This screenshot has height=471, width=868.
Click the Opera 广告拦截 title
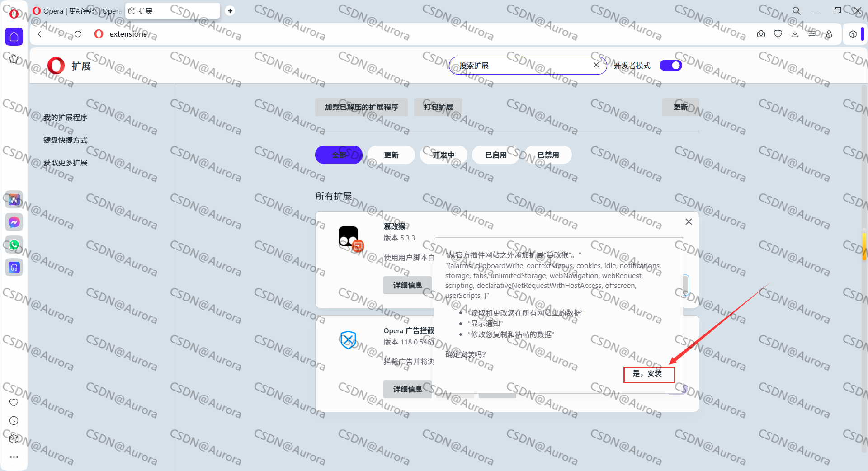(409, 330)
